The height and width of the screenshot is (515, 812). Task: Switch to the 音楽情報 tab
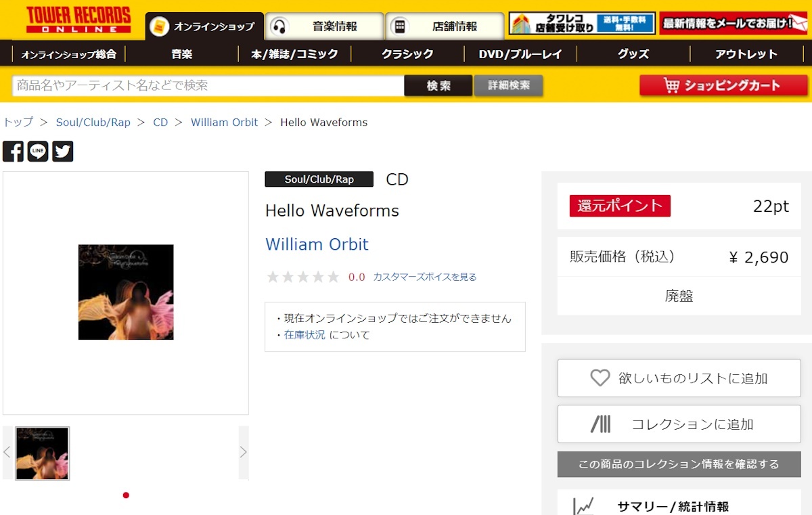point(325,26)
